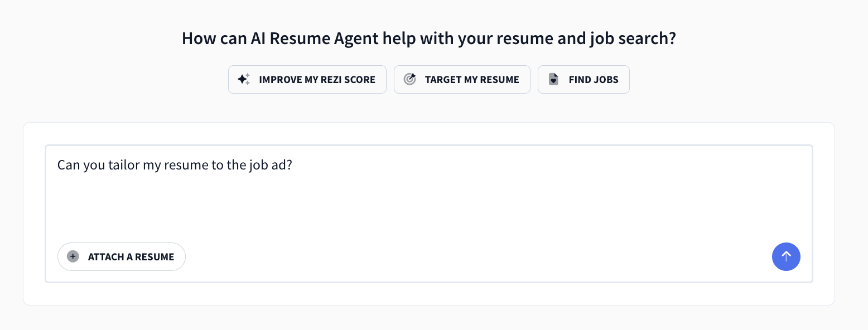Open the Attach a Resume control
Image resolution: width=868 pixels, height=330 pixels.
click(x=122, y=256)
